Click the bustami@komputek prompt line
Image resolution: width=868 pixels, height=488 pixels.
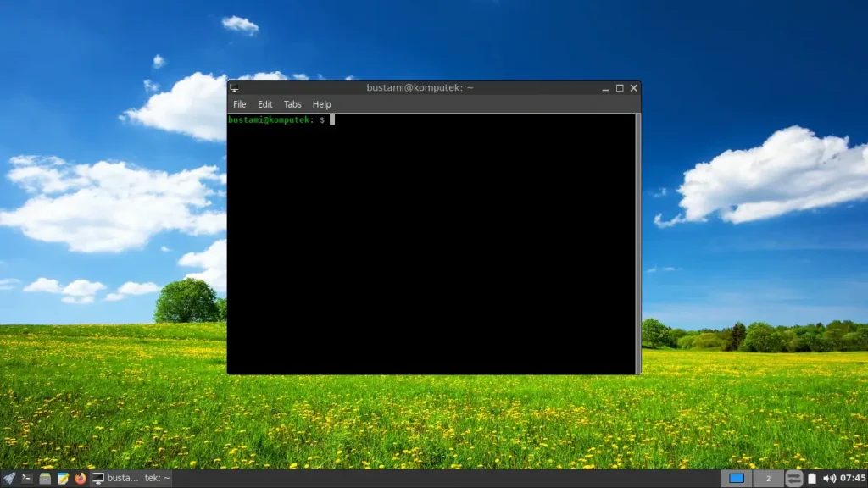click(x=281, y=119)
